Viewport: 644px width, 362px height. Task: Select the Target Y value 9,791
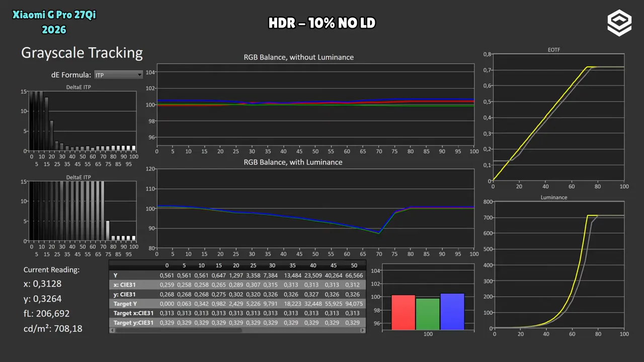coord(270,304)
